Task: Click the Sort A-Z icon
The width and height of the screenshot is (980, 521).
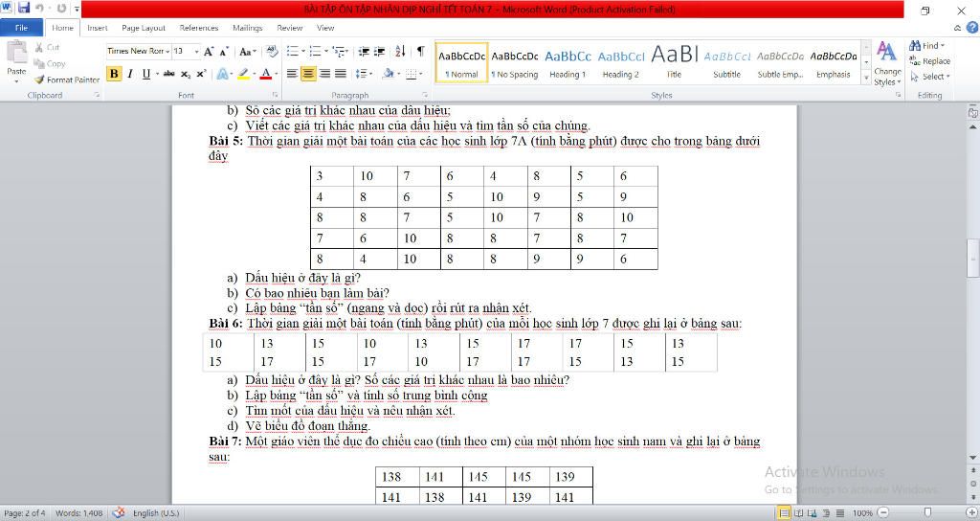Action: coord(400,52)
